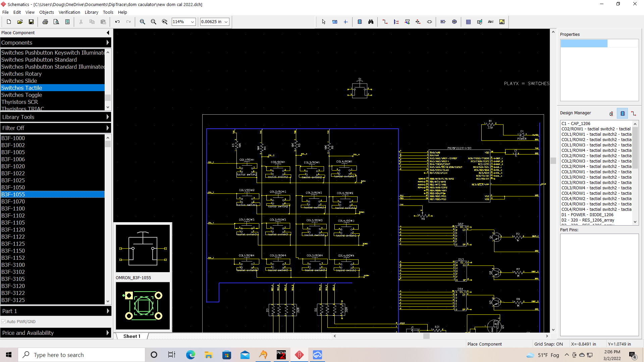Expand Price and Availability panel
Screen dimensions: 644x362
coord(56,333)
